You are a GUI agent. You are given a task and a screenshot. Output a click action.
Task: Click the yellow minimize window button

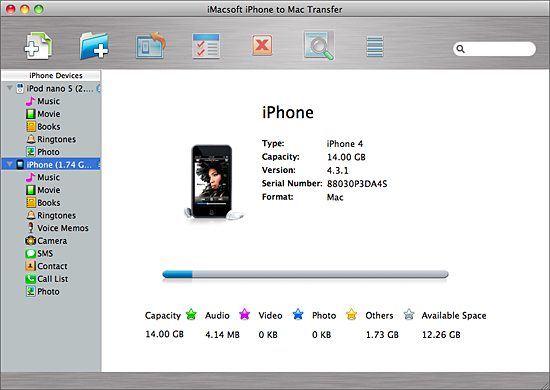pyautogui.click(x=25, y=9)
